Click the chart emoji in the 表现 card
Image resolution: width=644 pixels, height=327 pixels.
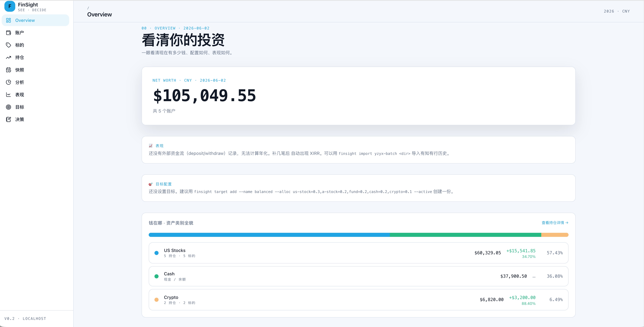tap(151, 146)
